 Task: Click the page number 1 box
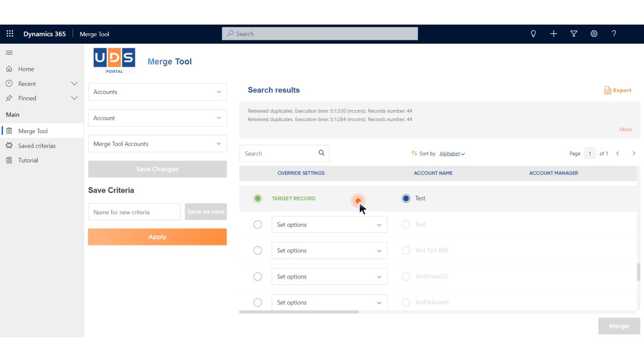click(x=590, y=153)
